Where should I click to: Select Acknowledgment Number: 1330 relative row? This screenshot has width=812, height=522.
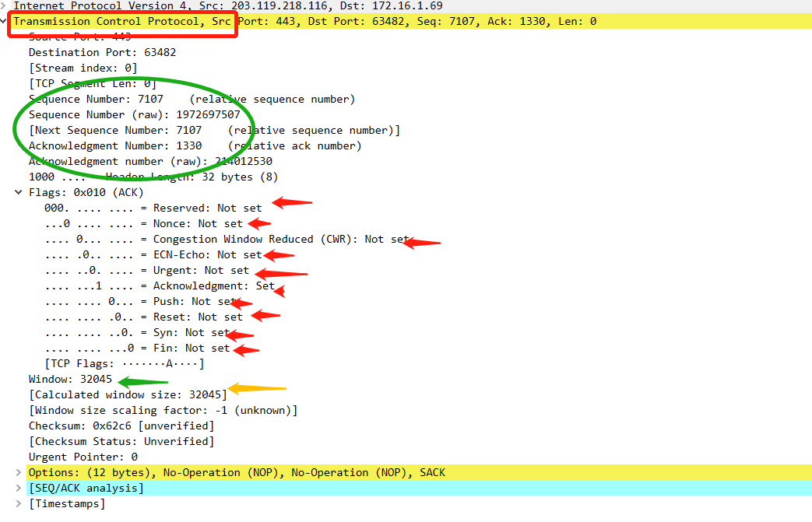195,145
